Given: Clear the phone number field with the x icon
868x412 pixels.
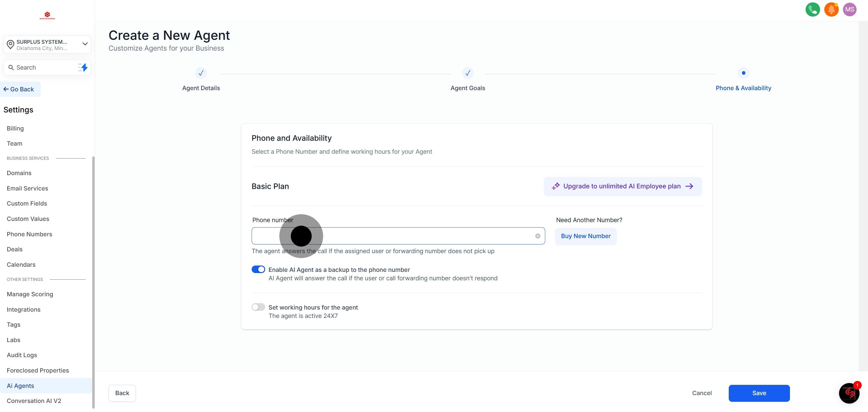Looking at the screenshot, I should [x=537, y=236].
